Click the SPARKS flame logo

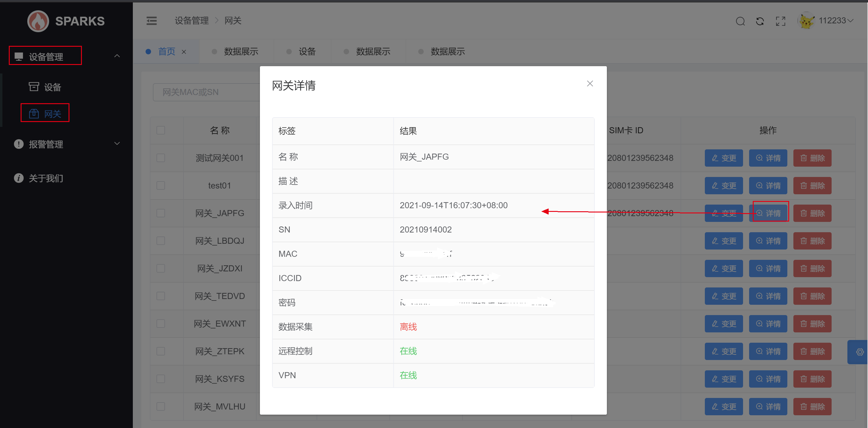pos(38,21)
